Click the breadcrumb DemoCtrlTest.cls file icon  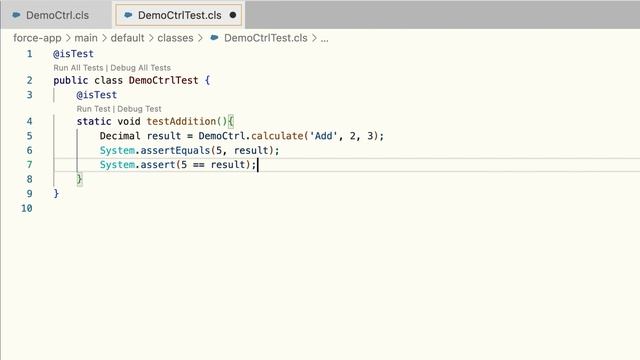point(214,38)
